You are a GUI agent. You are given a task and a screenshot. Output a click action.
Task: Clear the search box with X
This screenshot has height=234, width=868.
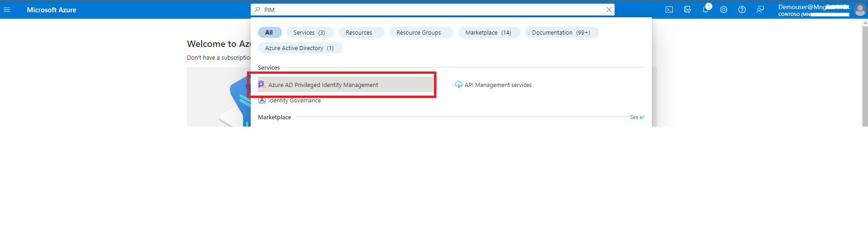609,10
